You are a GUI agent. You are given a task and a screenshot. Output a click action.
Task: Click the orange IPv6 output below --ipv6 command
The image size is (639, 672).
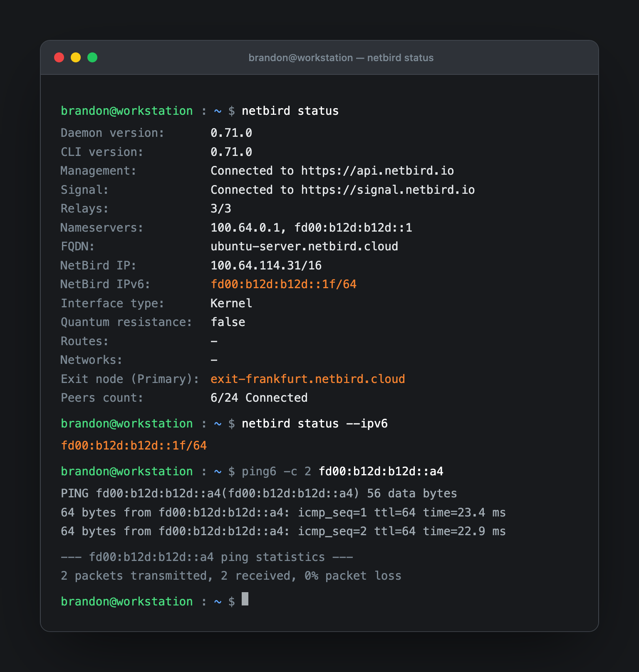[134, 446]
